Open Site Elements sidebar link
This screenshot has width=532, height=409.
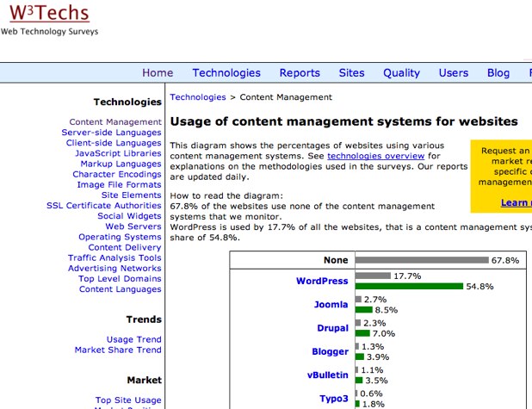132,195
